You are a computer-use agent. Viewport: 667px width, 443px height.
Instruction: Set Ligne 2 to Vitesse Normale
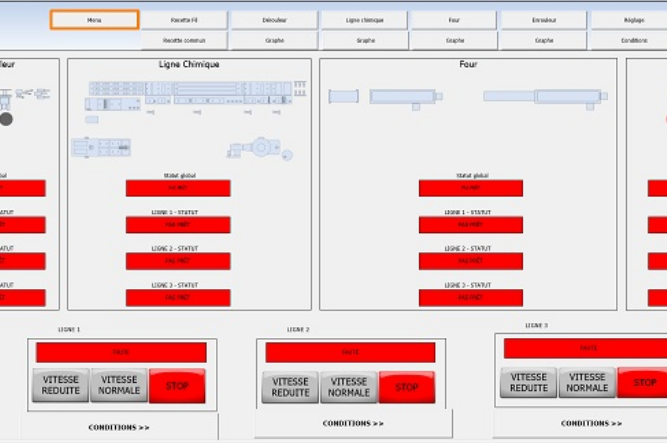348,387
